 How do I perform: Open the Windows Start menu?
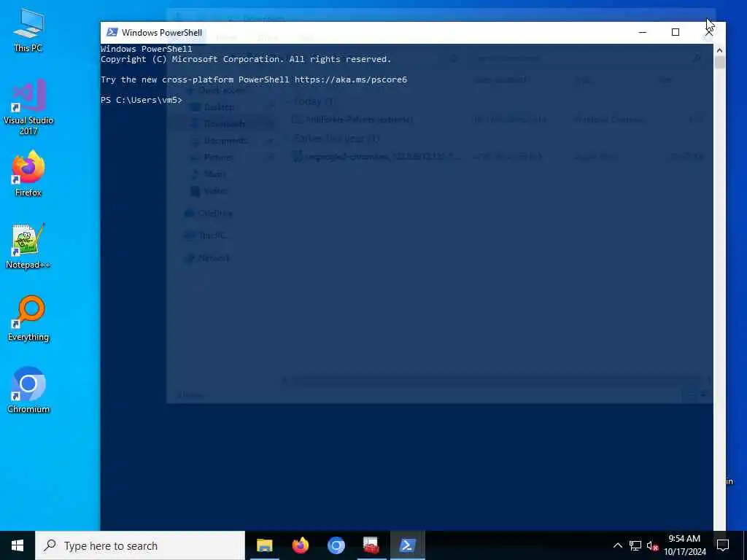(18, 545)
